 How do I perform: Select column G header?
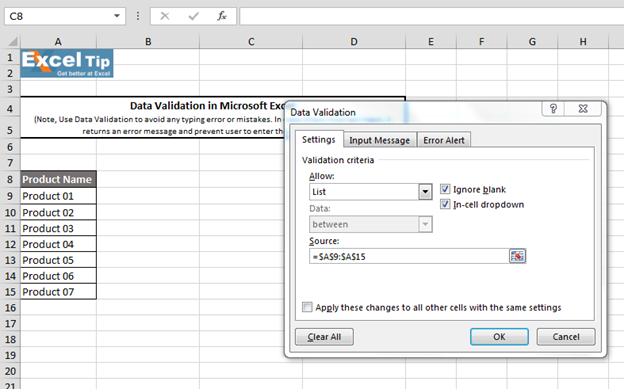click(532, 41)
